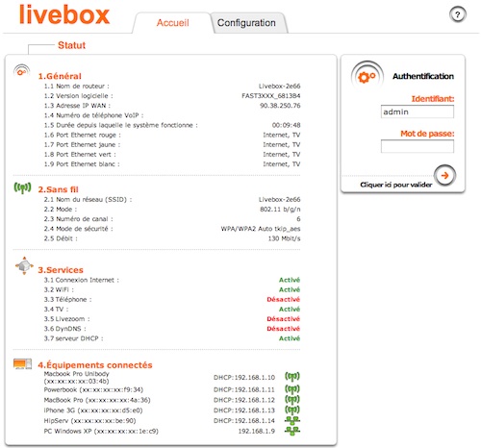Click WAN IP address 90.38.250.76
This screenshot has height=448, width=481.
(280, 106)
